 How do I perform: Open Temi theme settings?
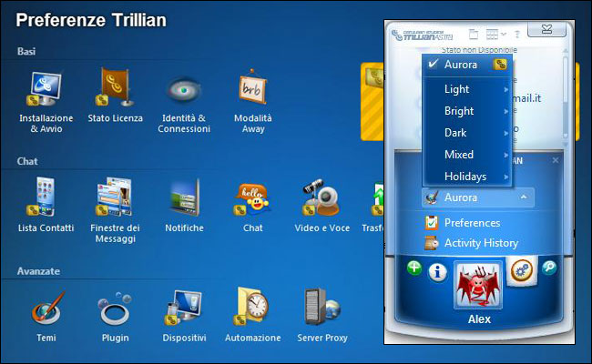46,308
